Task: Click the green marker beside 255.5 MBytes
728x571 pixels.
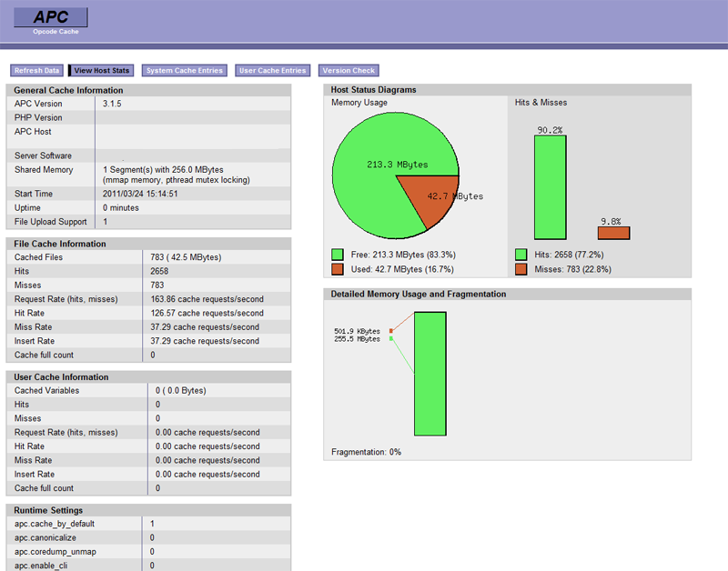Action: (x=391, y=338)
